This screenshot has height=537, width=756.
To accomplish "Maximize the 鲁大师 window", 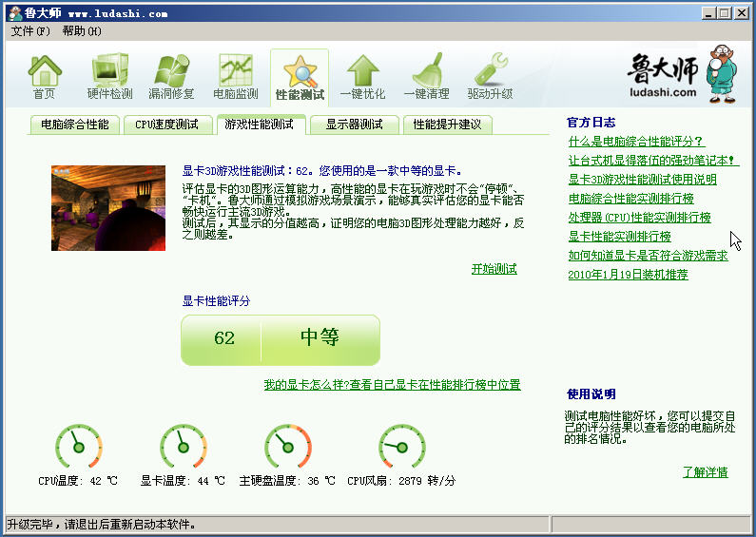I will [x=725, y=13].
